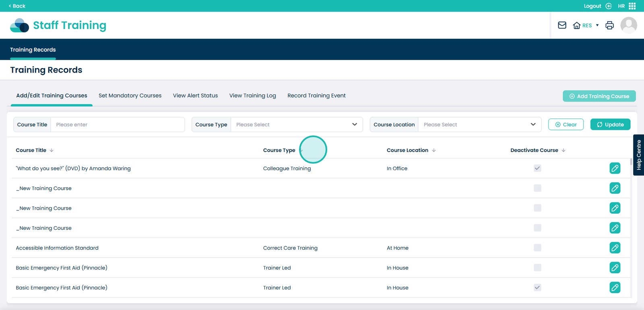Sort by Deactivate Course arrow
This screenshot has width=644, height=310.
(563, 150)
